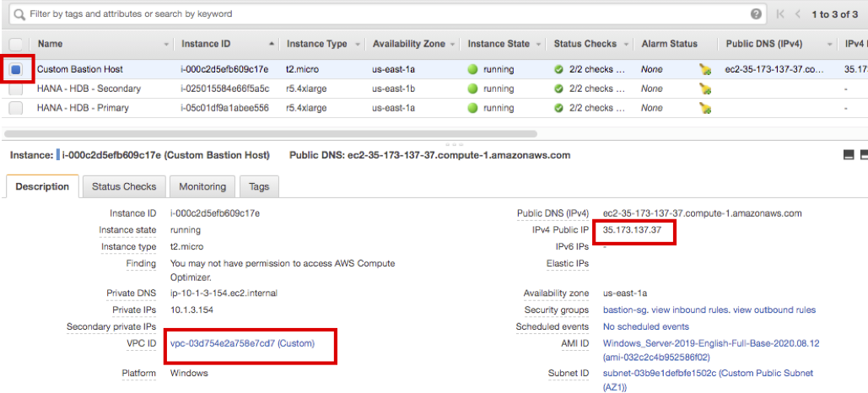Screen dimensions: 868x393
Task: Switch to the Status Checks tab
Action: (124, 186)
